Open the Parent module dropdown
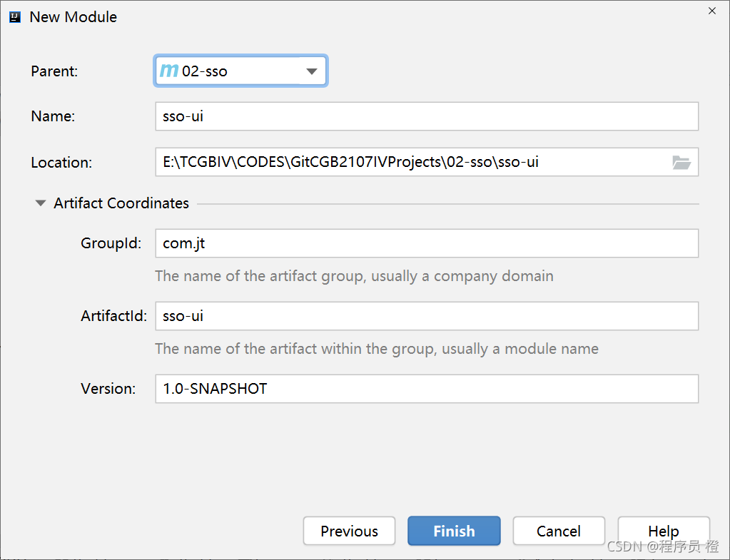The width and height of the screenshot is (730, 560). [x=240, y=71]
